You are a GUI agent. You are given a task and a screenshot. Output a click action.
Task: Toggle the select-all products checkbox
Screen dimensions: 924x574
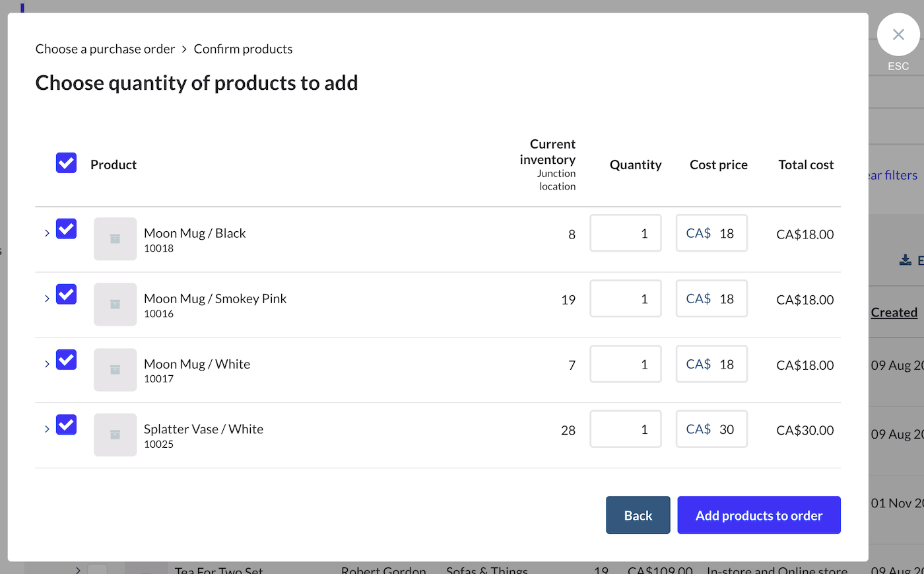66,163
